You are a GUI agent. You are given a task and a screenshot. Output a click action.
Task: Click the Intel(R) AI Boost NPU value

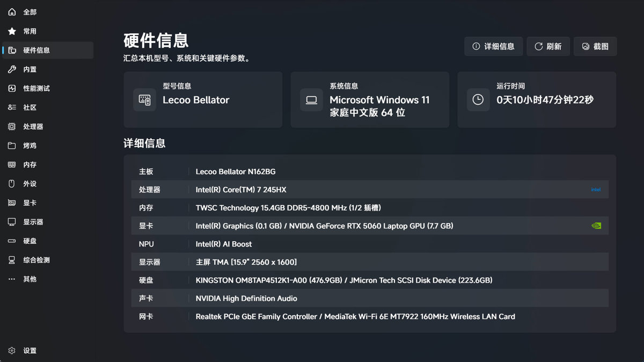(224, 244)
